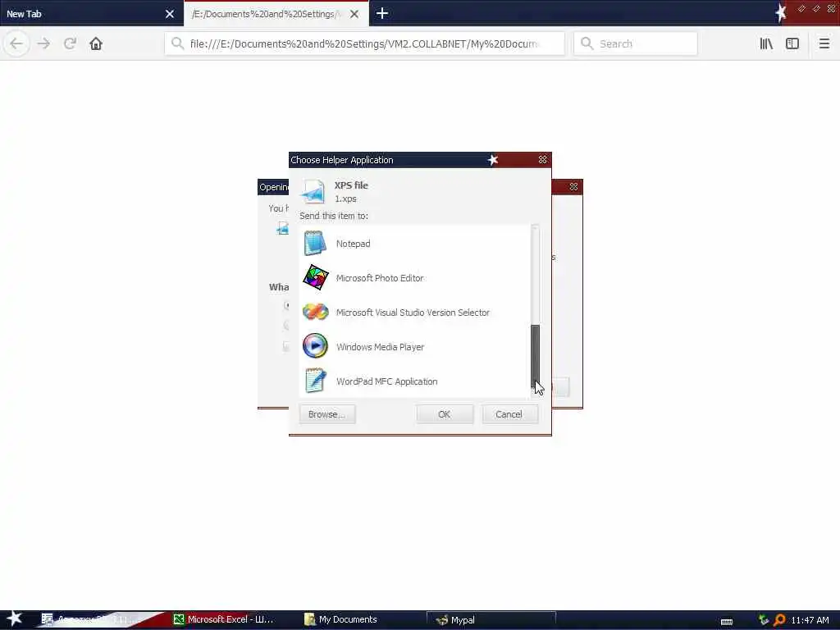This screenshot has height=630, width=840.
Task: Click the Notepad list entry text
Action: [353, 244]
